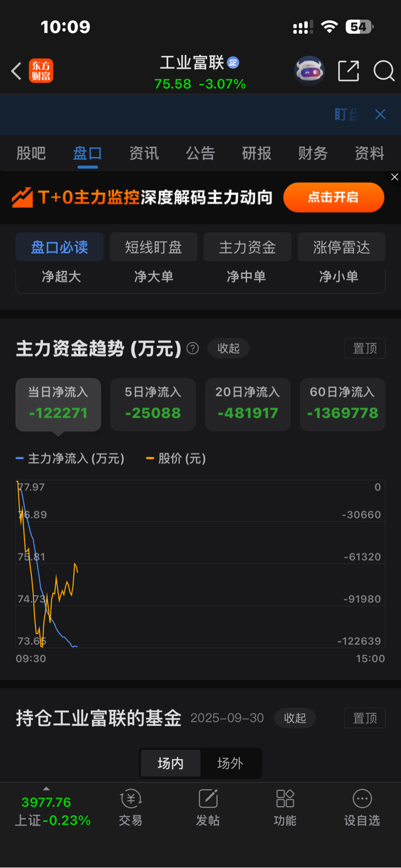Collapse 主力资金趋势 via 收起
The width and height of the screenshot is (401, 868).
229,348
